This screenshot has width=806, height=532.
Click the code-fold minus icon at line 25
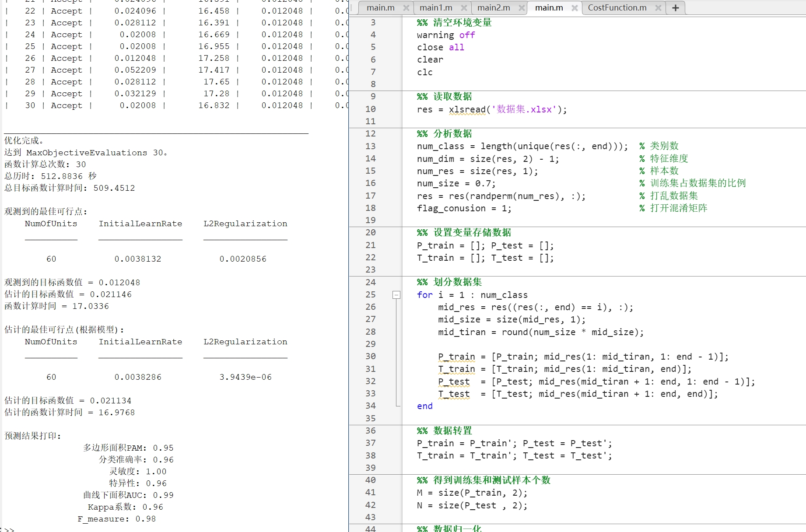tap(396, 295)
